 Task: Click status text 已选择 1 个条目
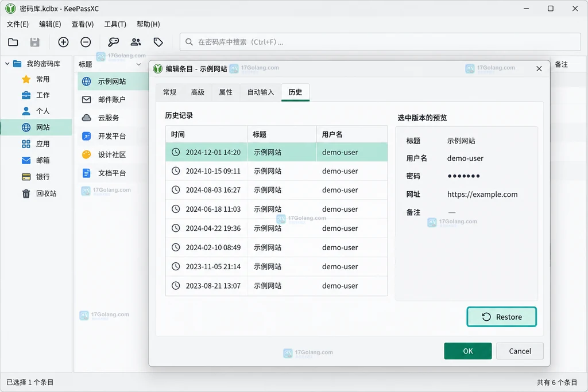(x=30, y=382)
